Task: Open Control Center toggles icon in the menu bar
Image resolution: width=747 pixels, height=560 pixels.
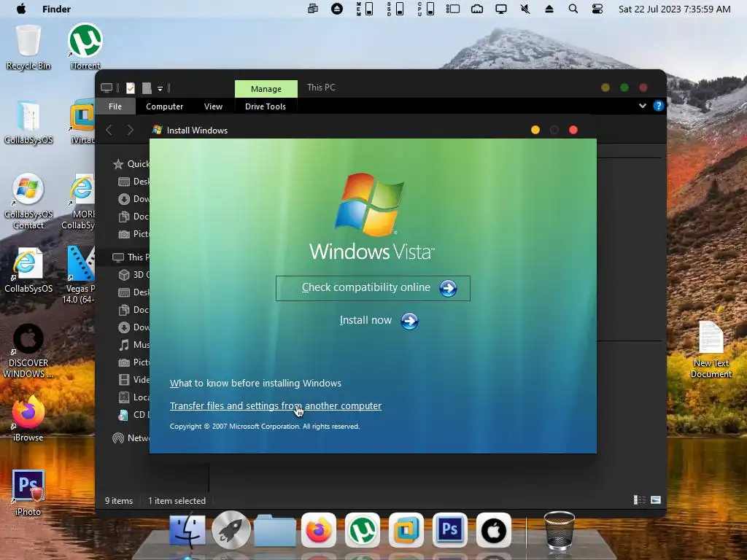Action: tap(597, 9)
